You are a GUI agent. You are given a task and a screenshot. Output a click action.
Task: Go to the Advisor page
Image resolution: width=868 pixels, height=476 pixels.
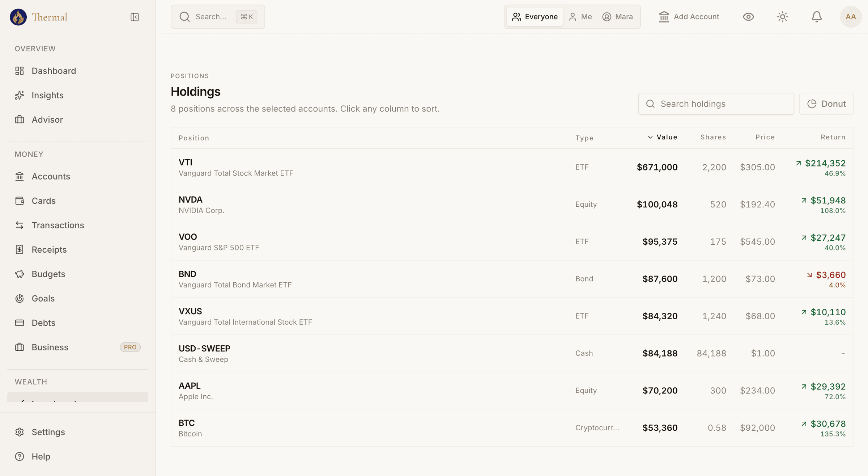(78, 119)
